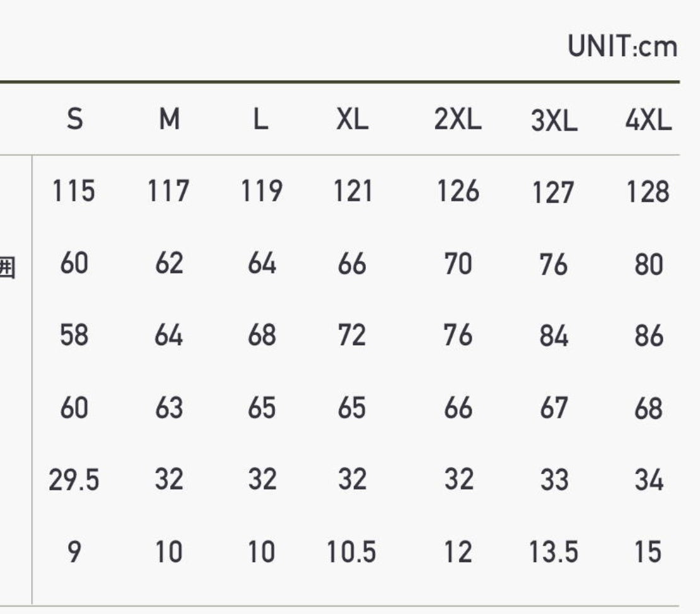Click the UNIT:cm label
Screen dimensions: 700x614
tap(622, 46)
